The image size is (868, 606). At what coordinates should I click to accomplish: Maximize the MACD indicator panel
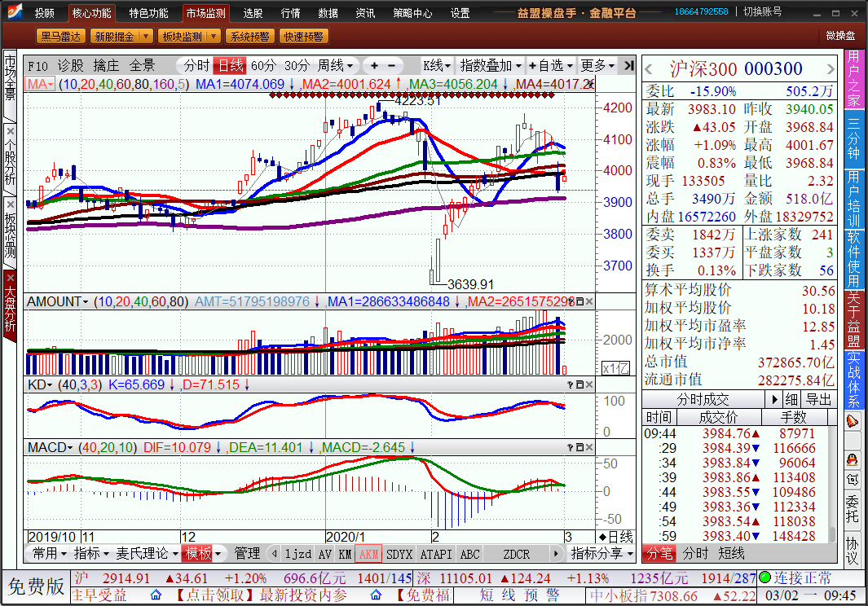(x=579, y=447)
